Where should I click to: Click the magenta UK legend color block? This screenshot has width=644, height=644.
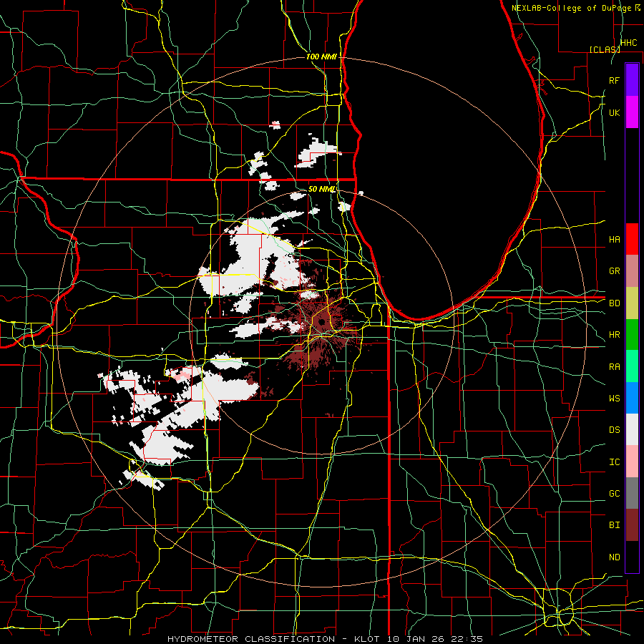point(632,112)
